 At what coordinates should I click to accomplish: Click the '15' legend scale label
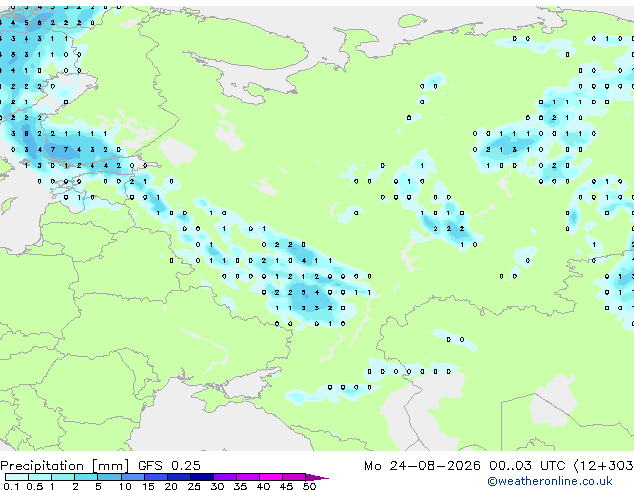tap(148, 486)
